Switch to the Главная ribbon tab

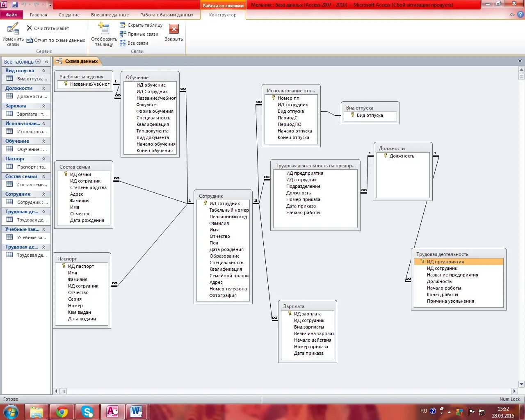pos(39,15)
